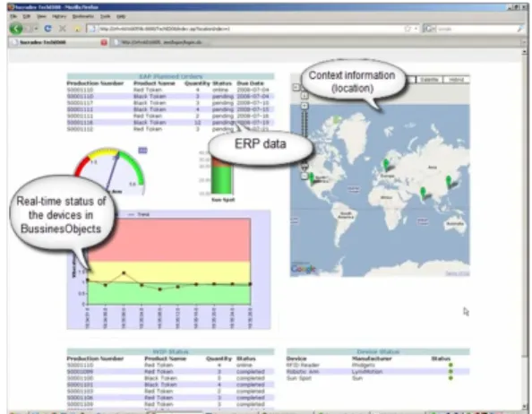Open the list-all-tabs dropdown at tab bar end
Screen dimensions: 532x414
[x=525, y=42]
